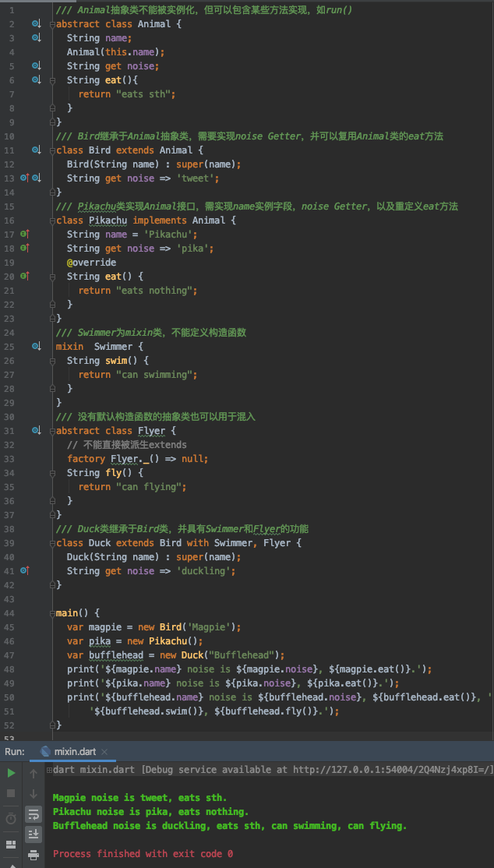Viewport: 494px width, 868px height.
Task: Collapse the Pikachu class fold on line 16
Action: (52, 221)
